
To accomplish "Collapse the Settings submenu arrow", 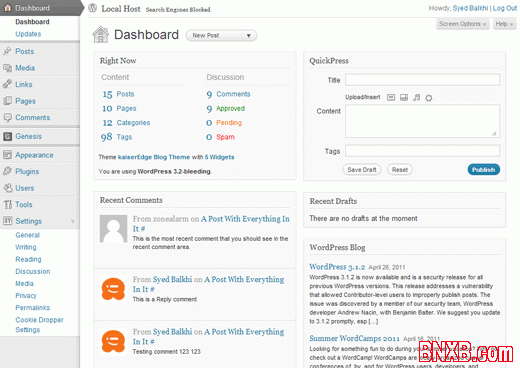I will coord(73,221).
